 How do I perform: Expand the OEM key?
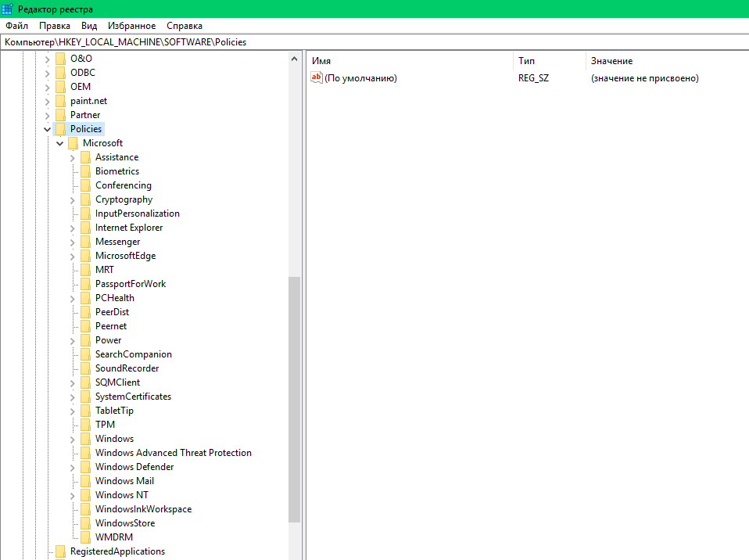(47, 88)
